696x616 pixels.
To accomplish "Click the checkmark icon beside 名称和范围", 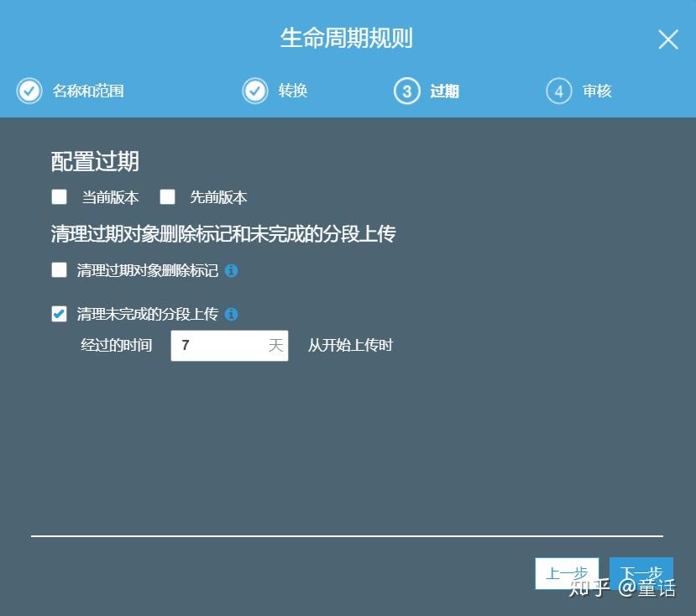I will pos(29,91).
